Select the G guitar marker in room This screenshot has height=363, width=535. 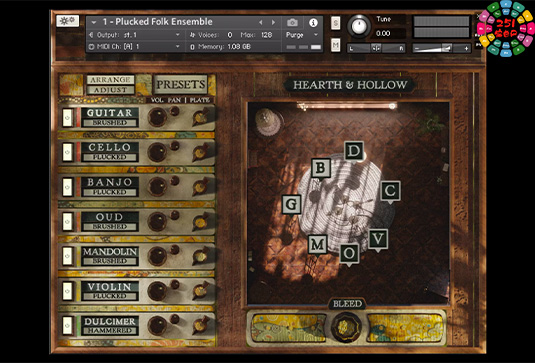[291, 204]
